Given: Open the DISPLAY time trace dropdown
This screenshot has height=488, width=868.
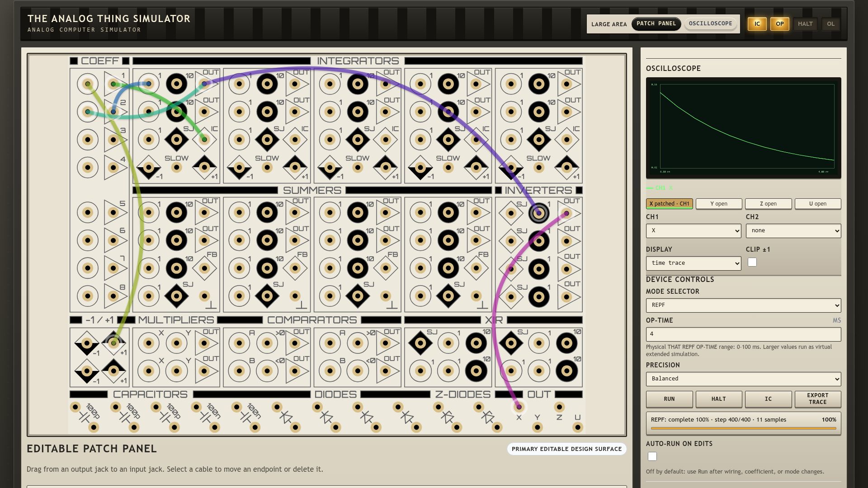Looking at the screenshot, I should [693, 263].
